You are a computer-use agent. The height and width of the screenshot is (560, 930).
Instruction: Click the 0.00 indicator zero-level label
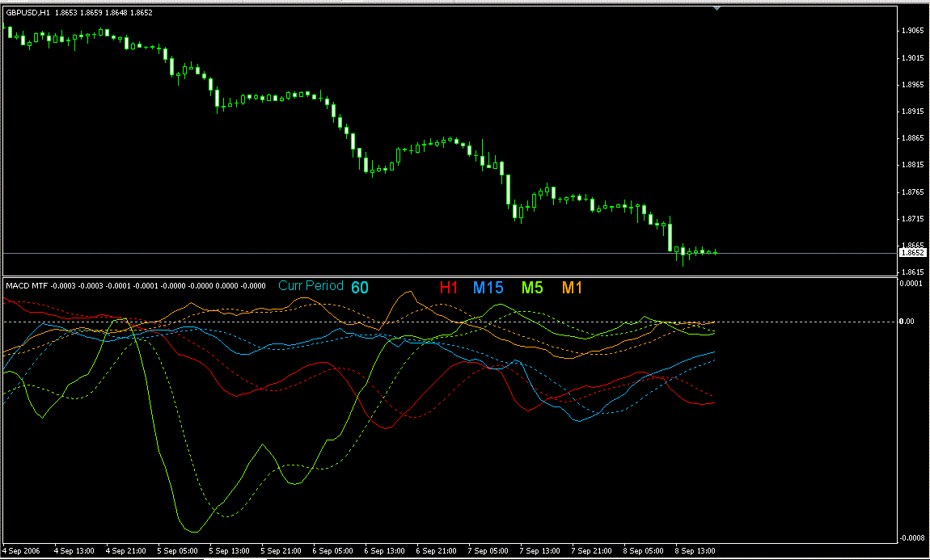coord(907,321)
